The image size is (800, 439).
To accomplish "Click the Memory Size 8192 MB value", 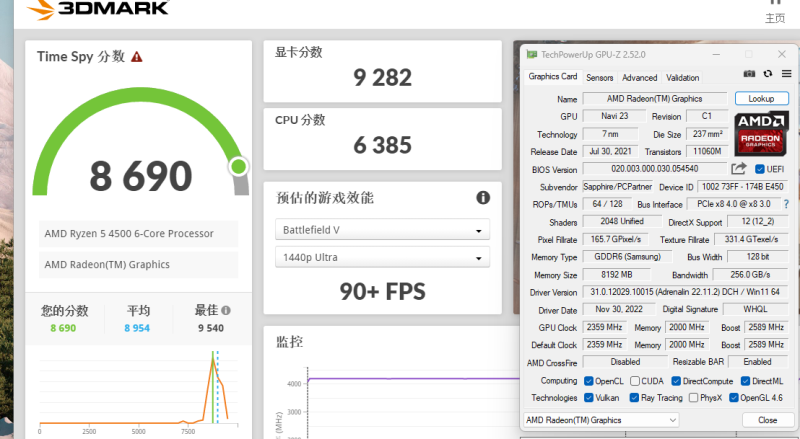I will [616, 275].
